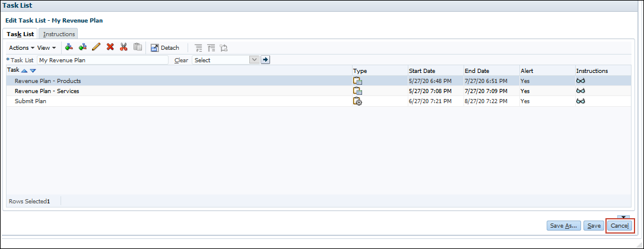This screenshot has height=249, width=644.
Task: Click start date 6/27/20 7:21 PM
Action: (430, 101)
